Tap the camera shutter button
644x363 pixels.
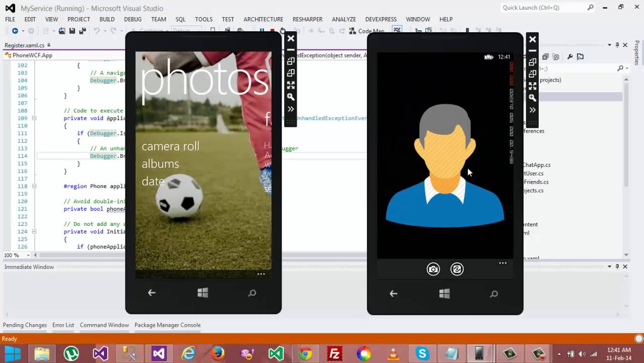click(433, 269)
